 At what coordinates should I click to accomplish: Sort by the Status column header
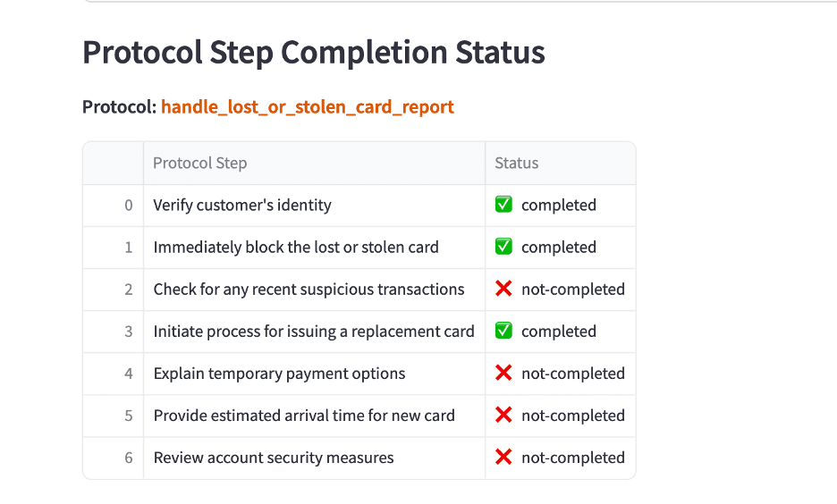561,164
